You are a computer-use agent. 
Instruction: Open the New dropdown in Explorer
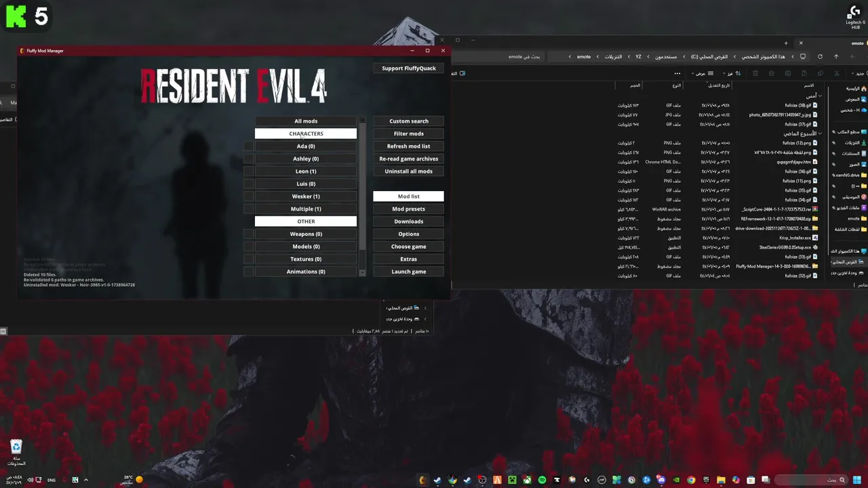[x=859, y=73]
